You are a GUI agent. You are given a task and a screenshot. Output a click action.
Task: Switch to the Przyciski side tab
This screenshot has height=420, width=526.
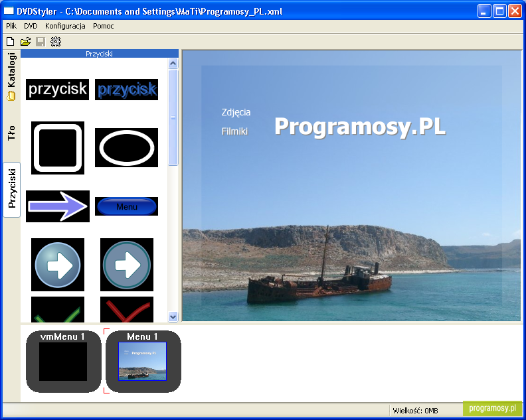point(12,189)
